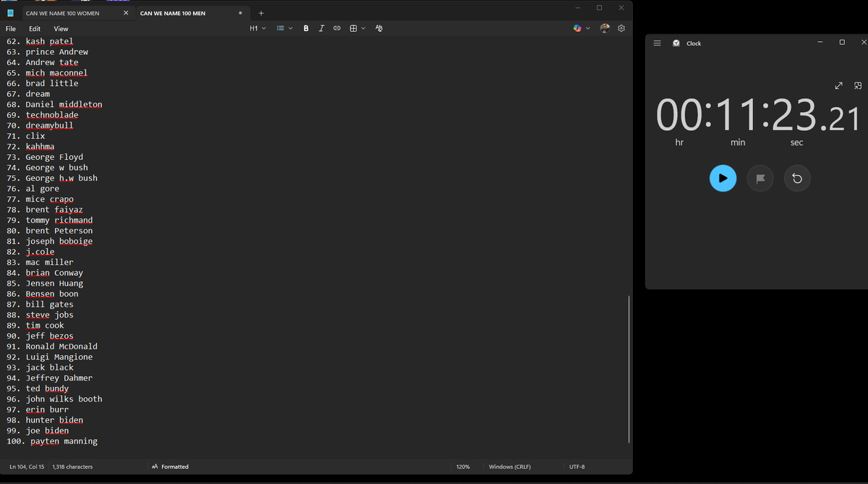Image resolution: width=868 pixels, height=484 pixels.
Task: Click the keep-on-top icon in Clock
Action: (x=858, y=85)
